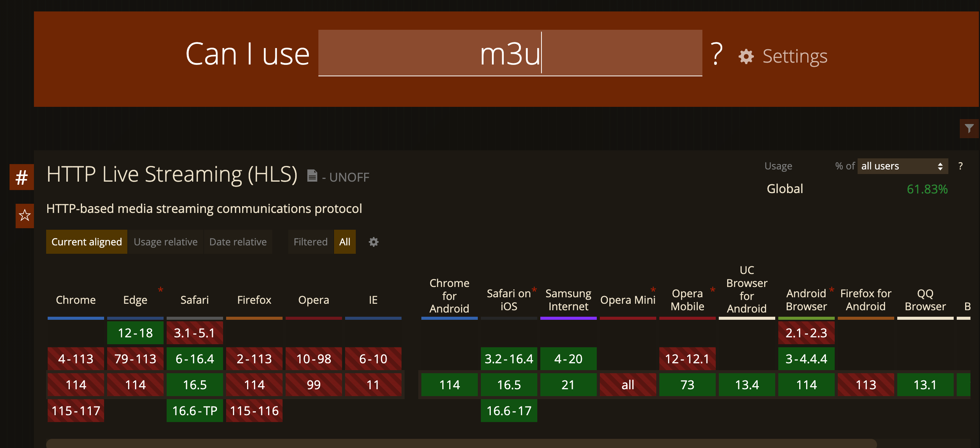Select Opera Mobile 73 cell
This screenshot has width=980, height=448.
688,385
